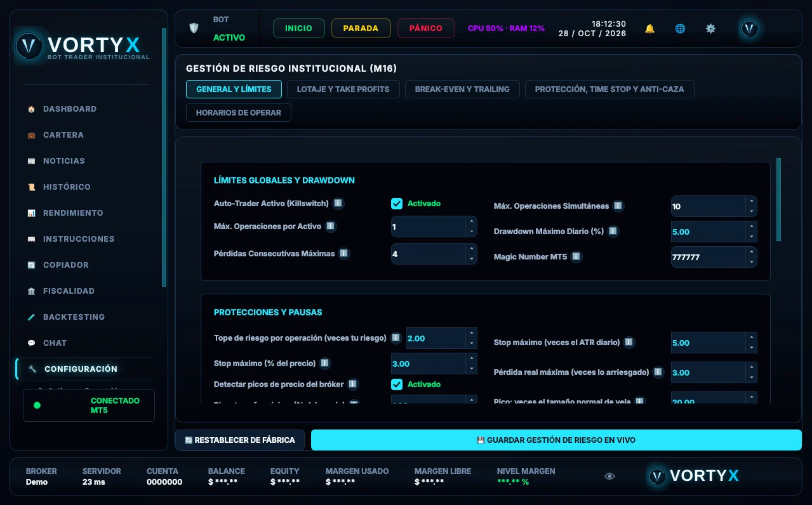Screen dimensions: 812x505
Task: Click the PARADA button
Action: 361,29
